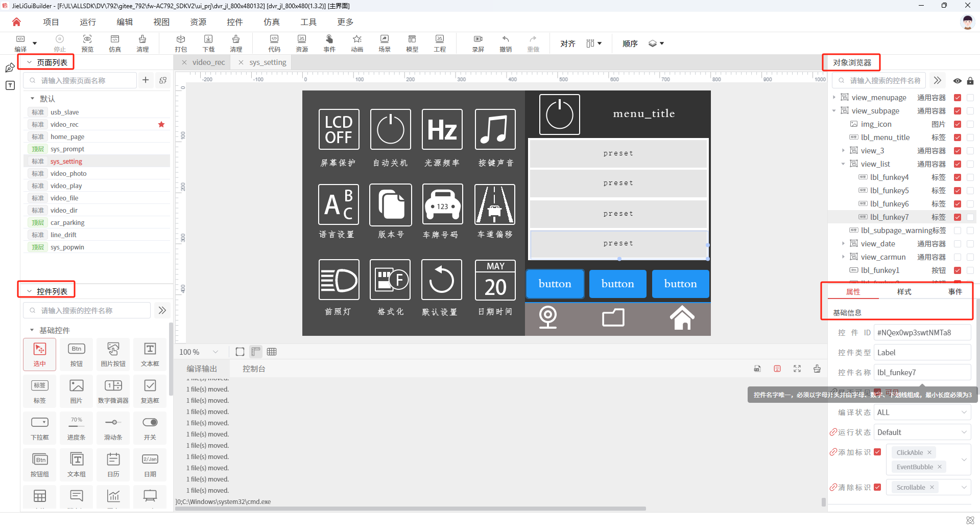This screenshot has height=527, width=980.
Task: Open the 100 % zoom dropdown
Action: [x=199, y=352]
